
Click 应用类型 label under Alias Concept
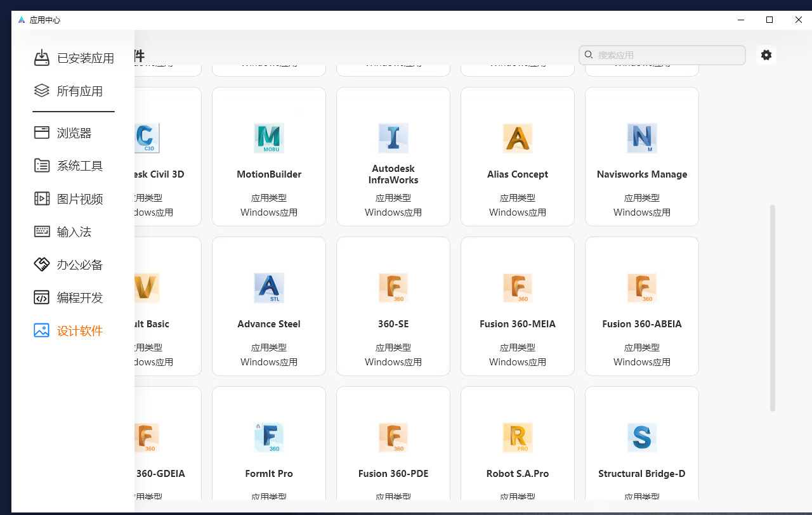(518, 198)
